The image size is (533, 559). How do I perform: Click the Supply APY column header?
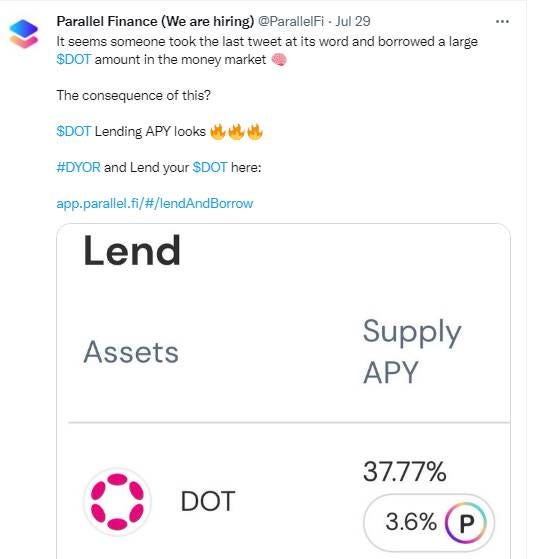(x=412, y=352)
